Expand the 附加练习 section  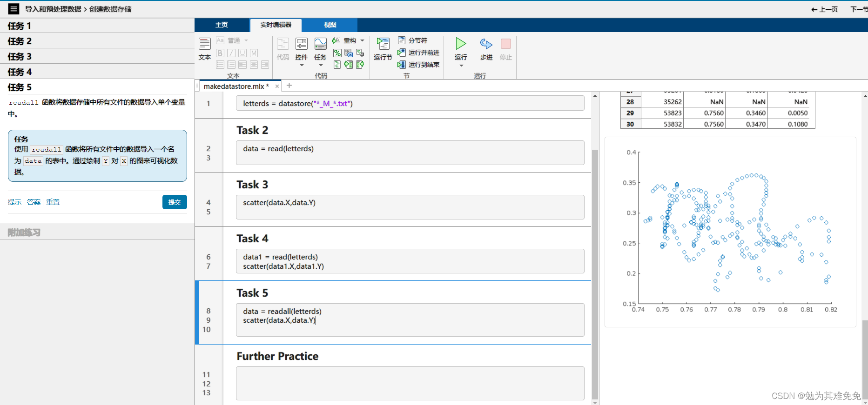click(x=97, y=232)
